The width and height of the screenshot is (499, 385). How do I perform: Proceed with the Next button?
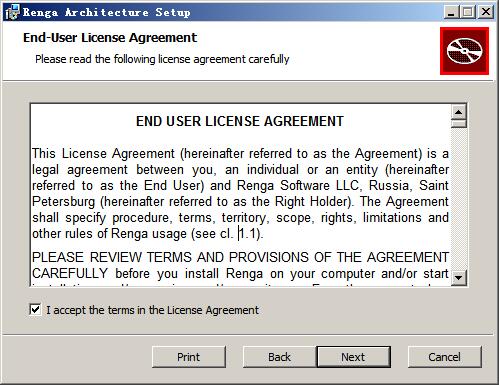point(353,357)
